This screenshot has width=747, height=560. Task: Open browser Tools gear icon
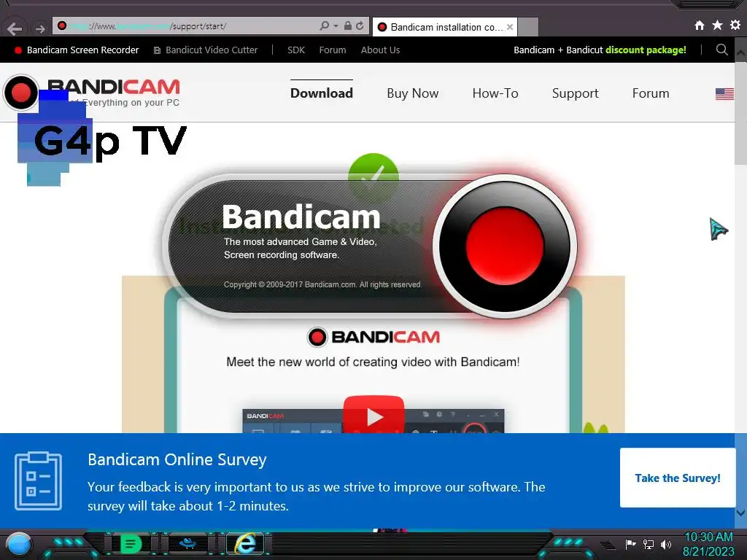tap(735, 25)
